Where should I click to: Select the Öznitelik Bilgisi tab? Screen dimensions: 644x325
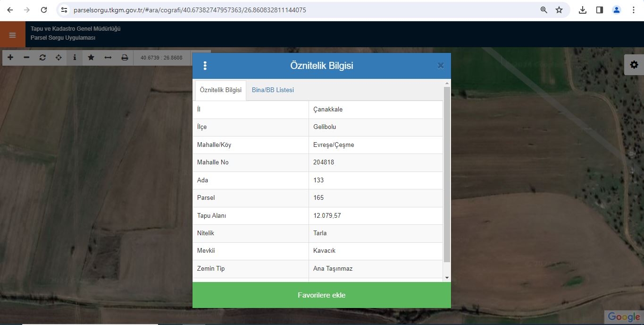click(220, 90)
